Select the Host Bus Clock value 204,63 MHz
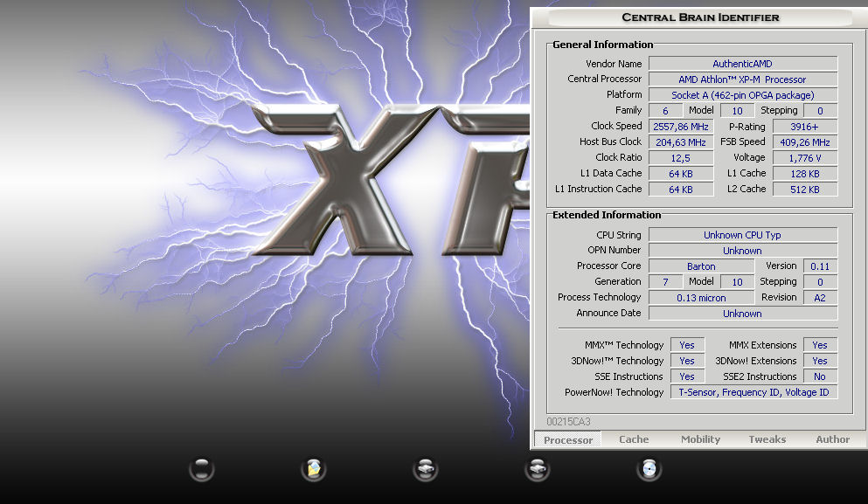 [681, 142]
